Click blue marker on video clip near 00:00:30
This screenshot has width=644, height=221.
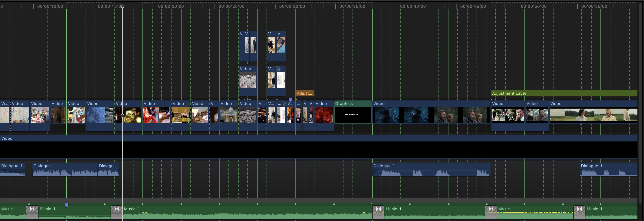click(290, 100)
